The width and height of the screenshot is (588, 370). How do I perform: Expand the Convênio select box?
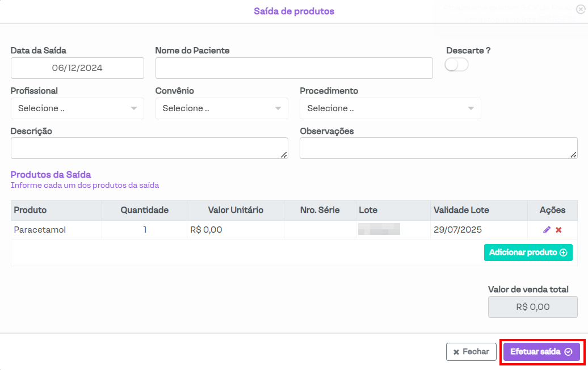[221, 108]
